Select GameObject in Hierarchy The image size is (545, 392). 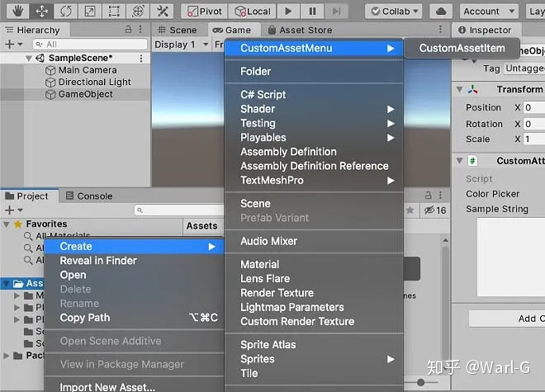click(86, 94)
